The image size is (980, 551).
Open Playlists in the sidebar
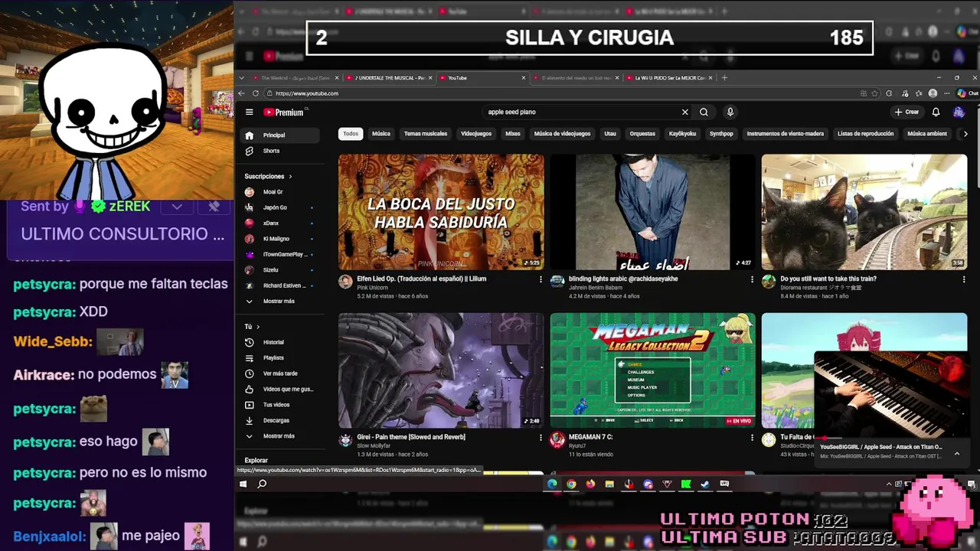(x=280, y=357)
